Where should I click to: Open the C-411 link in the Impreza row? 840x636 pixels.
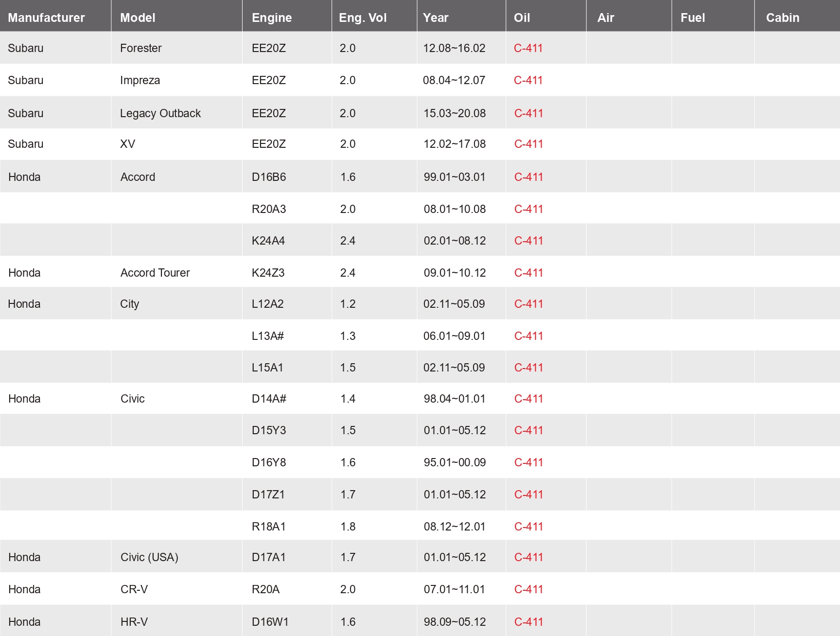tap(528, 80)
